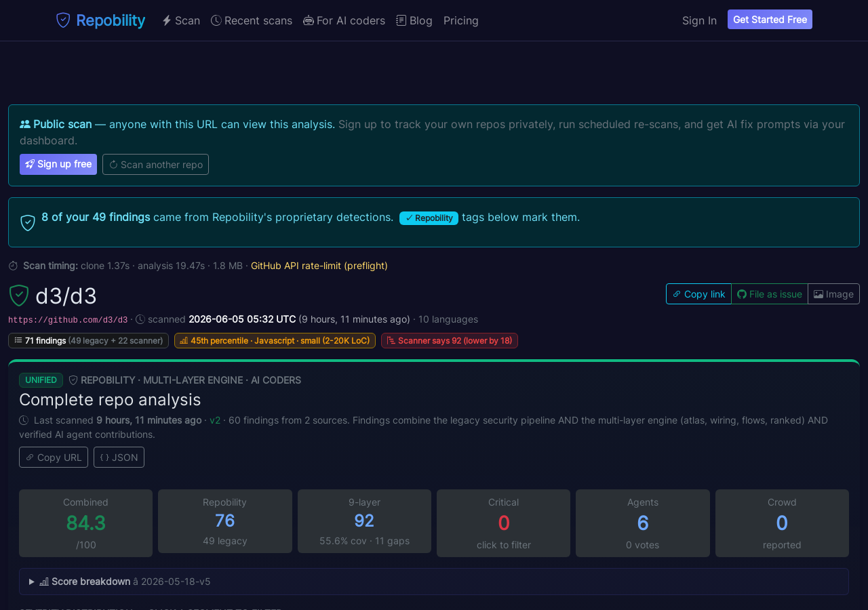Viewport: 868px width, 610px height.
Task: Click the Sign In link
Action: (699, 20)
